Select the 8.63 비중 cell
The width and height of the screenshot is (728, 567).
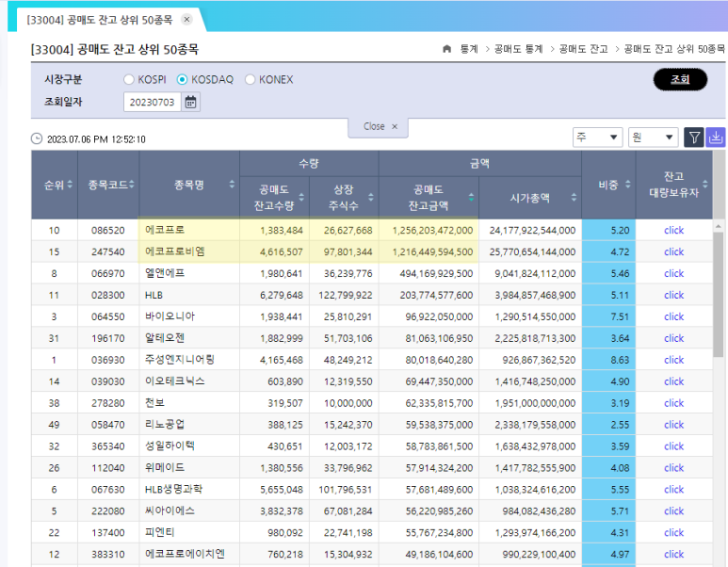(608, 360)
